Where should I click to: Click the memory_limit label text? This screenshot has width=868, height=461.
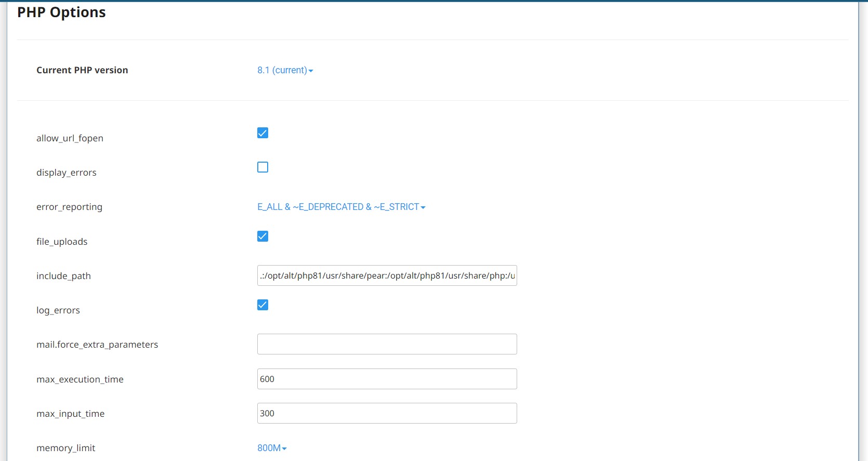(x=65, y=448)
